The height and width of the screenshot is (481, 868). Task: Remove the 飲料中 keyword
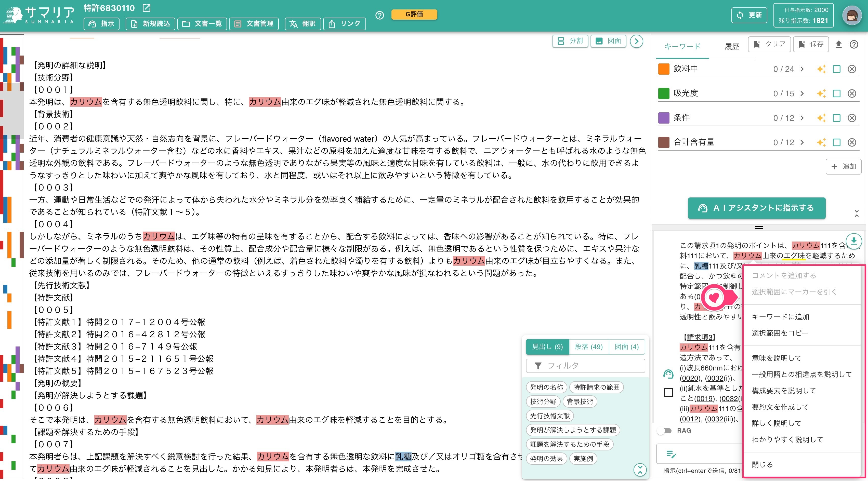click(x=851, y=69)
